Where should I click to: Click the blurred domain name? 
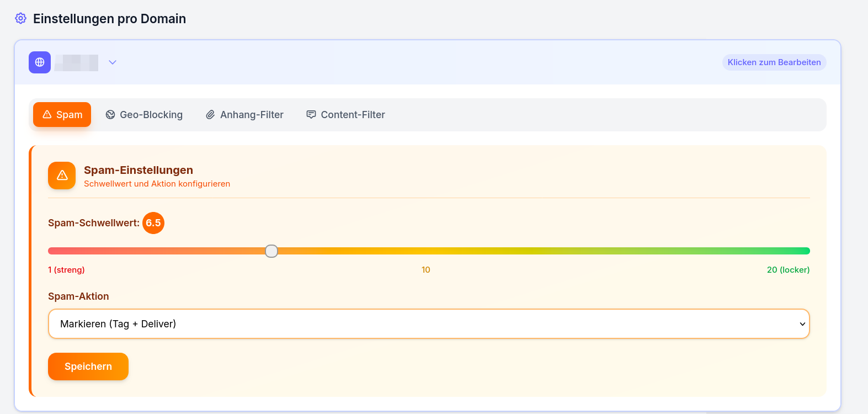click(x=77, y=62)
